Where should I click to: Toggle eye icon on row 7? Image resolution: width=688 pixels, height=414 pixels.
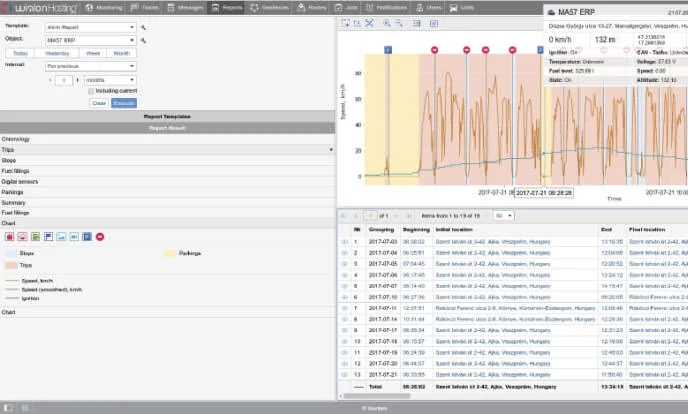[345, 308]
